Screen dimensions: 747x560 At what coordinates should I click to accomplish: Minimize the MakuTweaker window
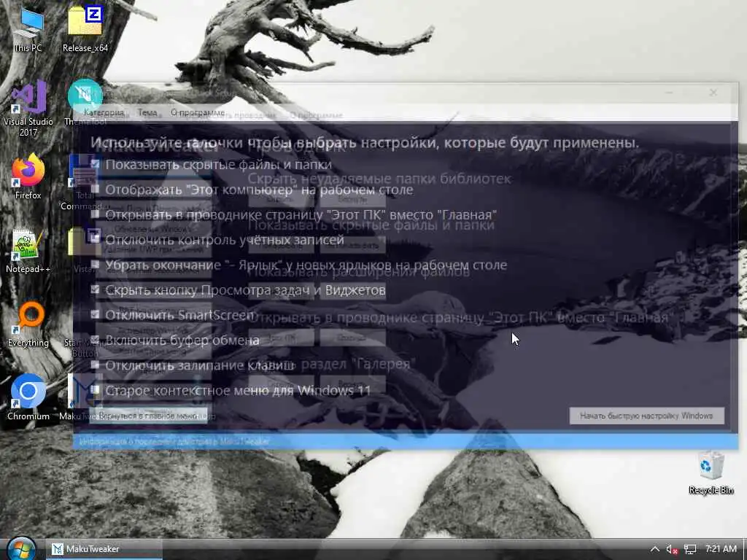[670, 93]
